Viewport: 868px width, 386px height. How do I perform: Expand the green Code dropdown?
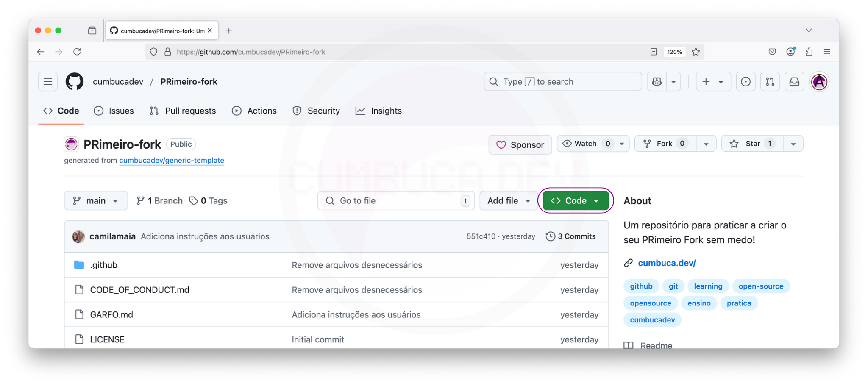[575, 200]
